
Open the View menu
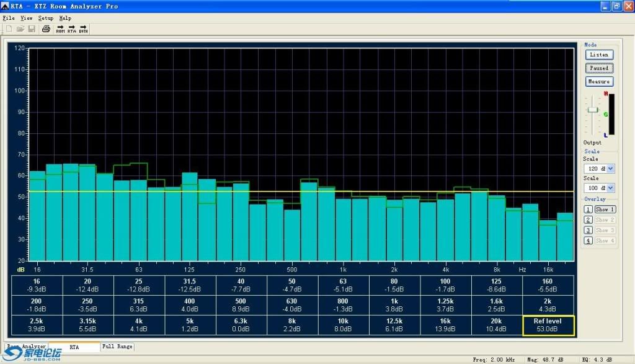point(26,18)
